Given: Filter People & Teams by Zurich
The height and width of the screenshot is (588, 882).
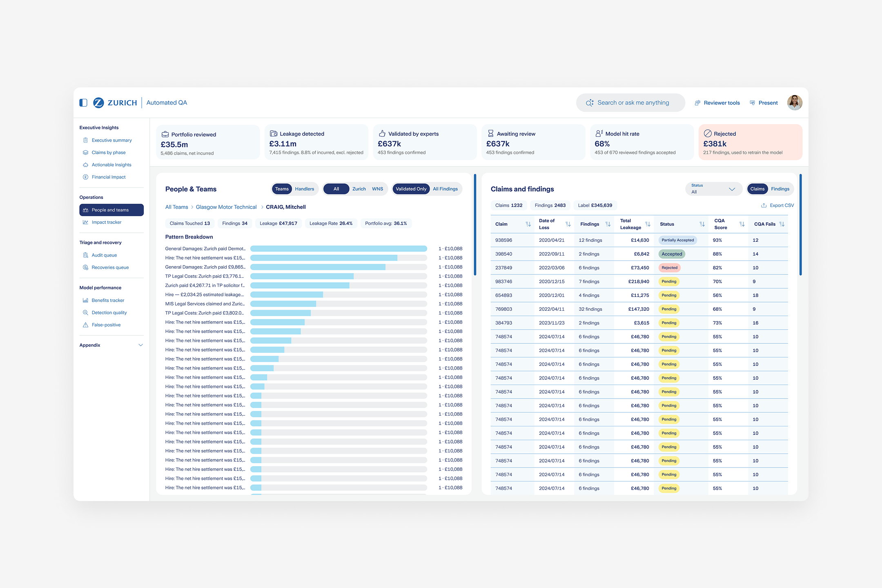Looking at the screenshot, I should (359, 189).
